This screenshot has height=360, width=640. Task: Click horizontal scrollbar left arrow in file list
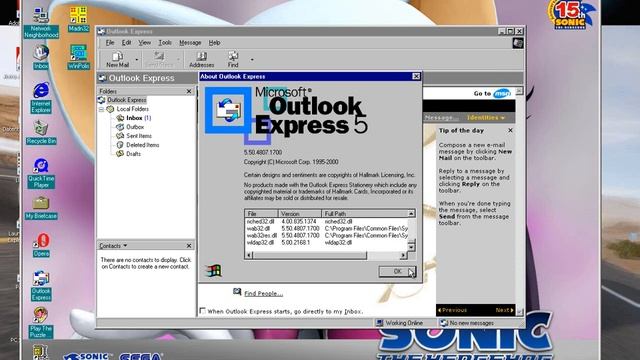(249, 256)
